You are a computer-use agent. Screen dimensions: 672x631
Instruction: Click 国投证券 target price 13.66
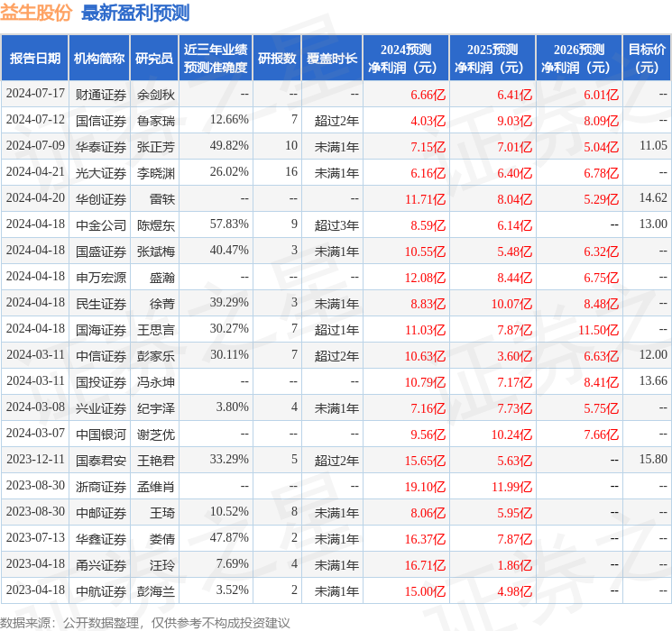click(653, 380)
